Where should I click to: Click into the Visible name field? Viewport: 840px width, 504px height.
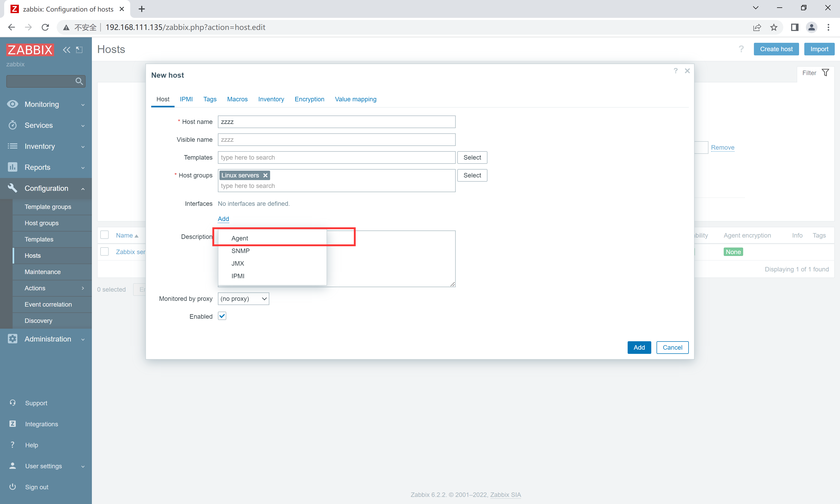(x=337, y=140)
